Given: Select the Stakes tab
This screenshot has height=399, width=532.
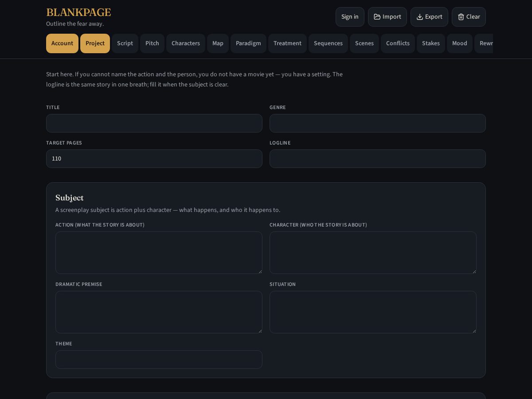Looking at the screenshot, I should coord(431,43).
